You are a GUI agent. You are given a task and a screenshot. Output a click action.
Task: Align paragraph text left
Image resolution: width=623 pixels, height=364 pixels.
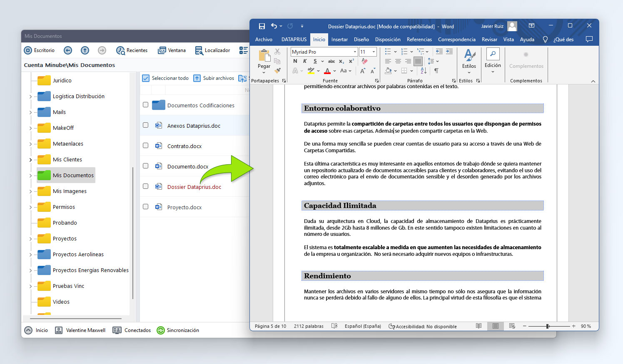click(x=388, y=61)
